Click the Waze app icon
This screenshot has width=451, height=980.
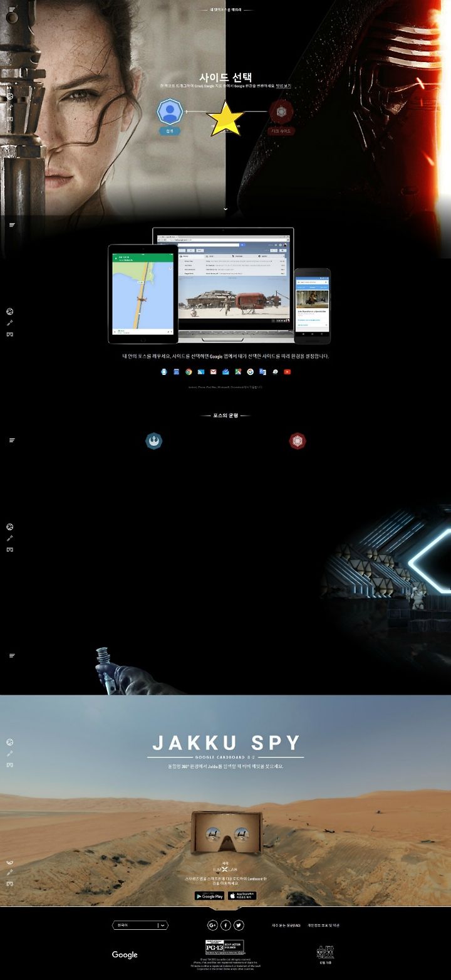[275, 372]
